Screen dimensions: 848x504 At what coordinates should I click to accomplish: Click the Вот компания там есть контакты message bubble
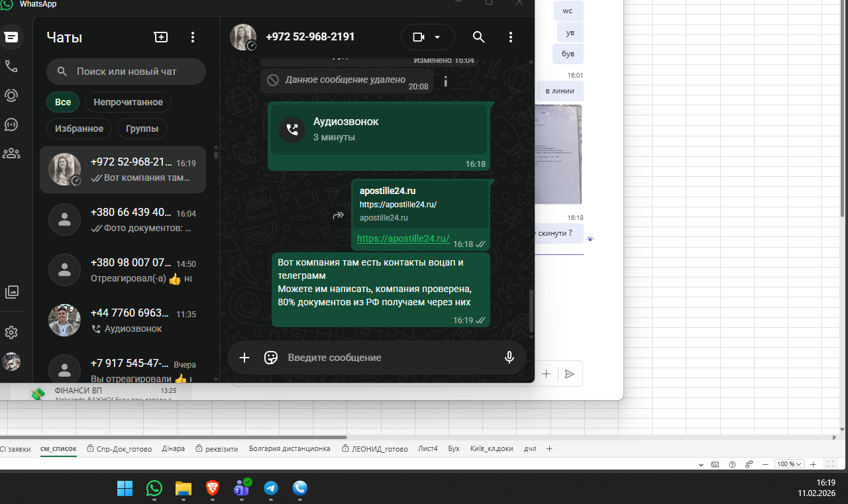point(381,289)
